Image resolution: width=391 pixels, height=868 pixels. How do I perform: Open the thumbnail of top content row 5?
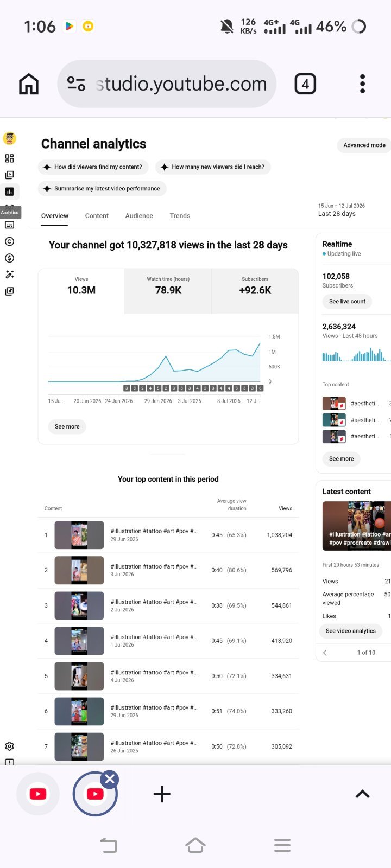[x=79, y=676]
